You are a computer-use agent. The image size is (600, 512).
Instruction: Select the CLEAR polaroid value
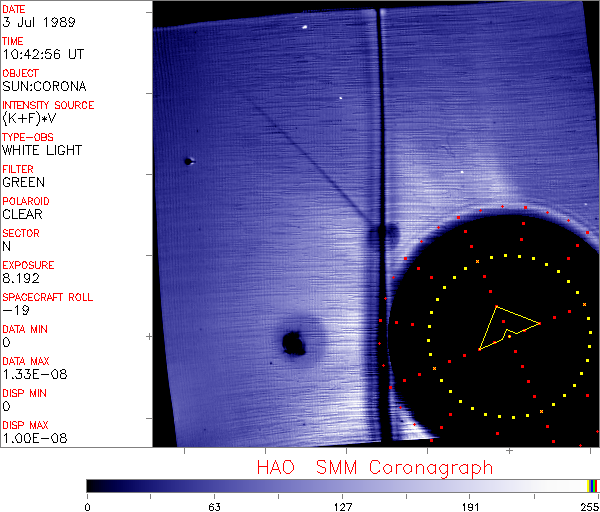[23, 214]
